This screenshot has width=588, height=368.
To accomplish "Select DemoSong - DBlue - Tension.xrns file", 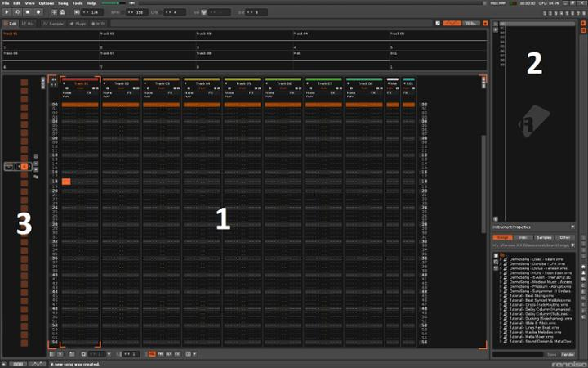I will pos(538,268).
